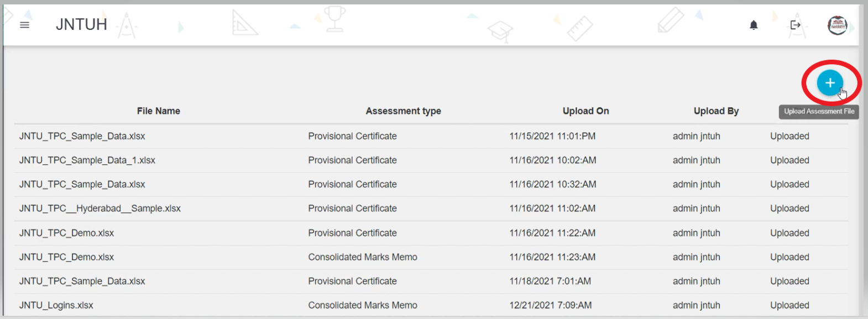Click the notification bell icon
Screen dimensions: 868x319
(753, 25)
